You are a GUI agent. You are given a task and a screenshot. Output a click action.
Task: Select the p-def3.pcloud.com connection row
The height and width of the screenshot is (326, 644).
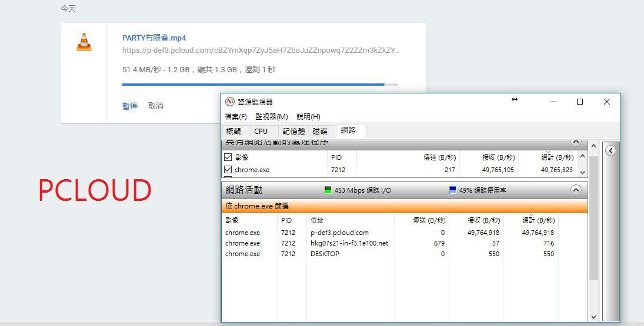(389, 233)
